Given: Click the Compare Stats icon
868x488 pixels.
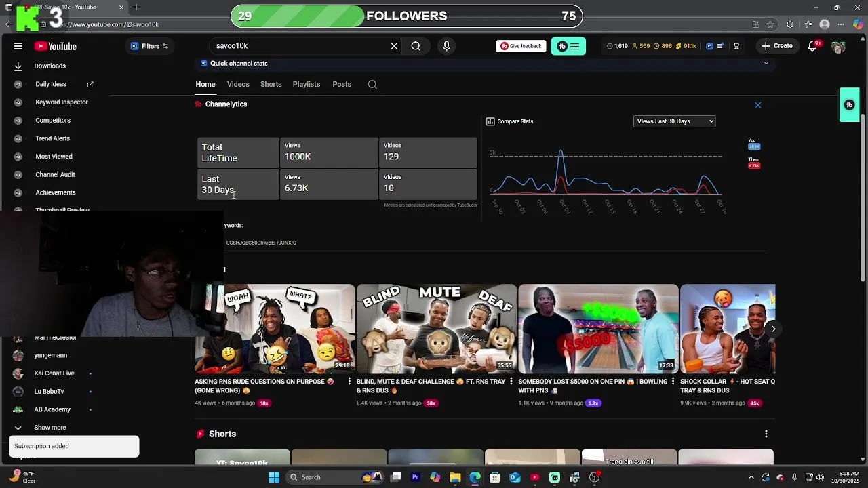Looking at the screenshot, I should coord(490,121).
